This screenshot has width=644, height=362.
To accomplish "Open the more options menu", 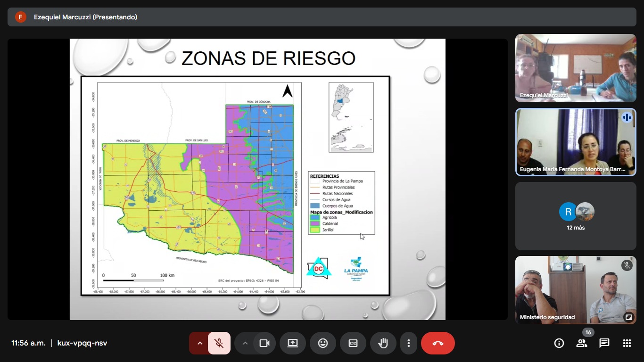I will [409, 343].
